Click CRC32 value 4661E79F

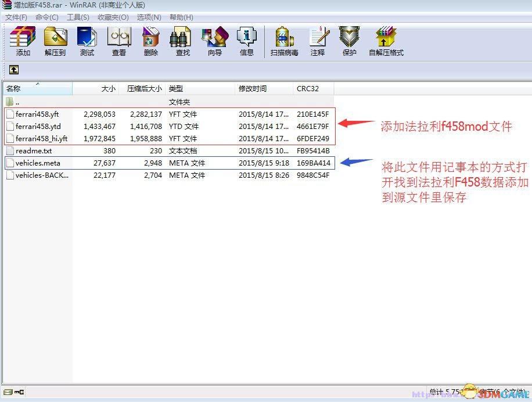pyautogui.click(x=313, y=127)
